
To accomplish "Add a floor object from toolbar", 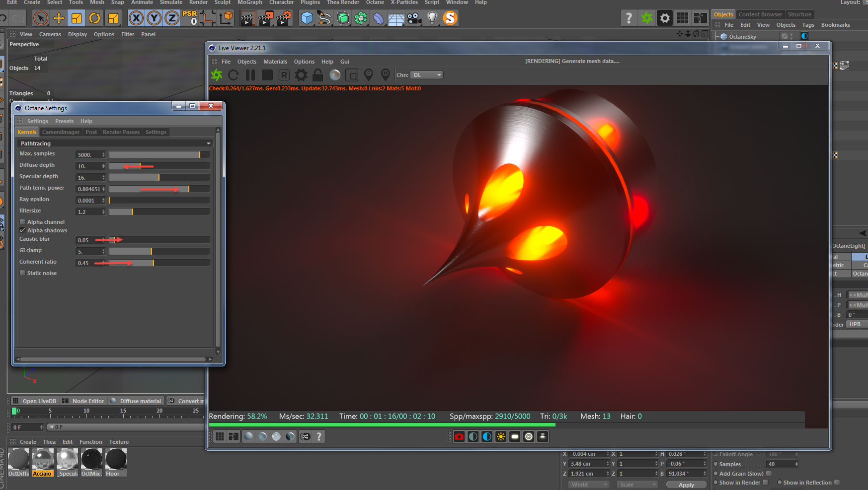I will pyautogui.click(x=396, y=18).
